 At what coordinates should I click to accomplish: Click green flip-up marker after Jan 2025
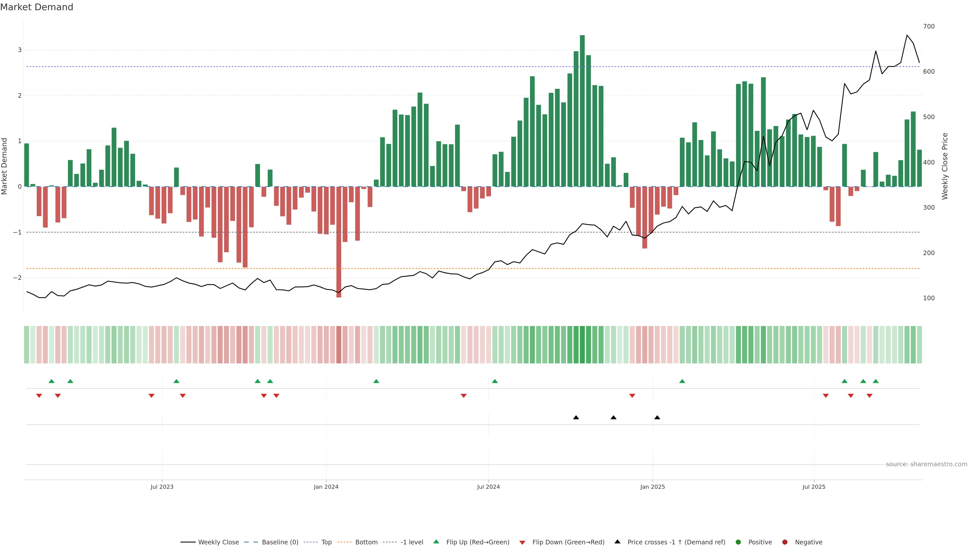click(x=682, y=381)
